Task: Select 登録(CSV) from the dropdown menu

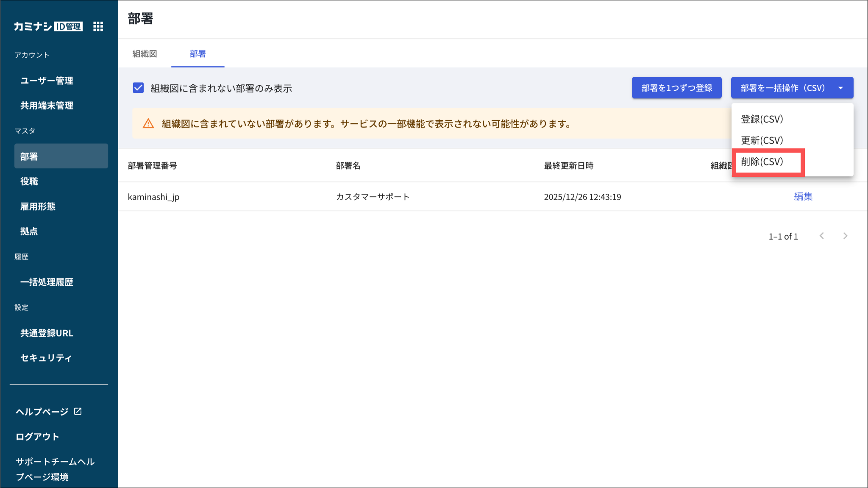Action: pyautogui.click(x=762, y=119)
